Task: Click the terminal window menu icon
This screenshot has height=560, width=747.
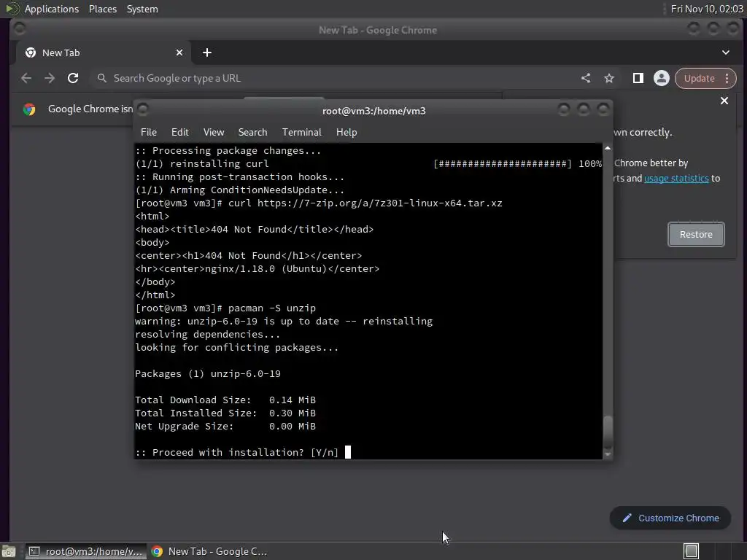Action: [x=142, y=109]
